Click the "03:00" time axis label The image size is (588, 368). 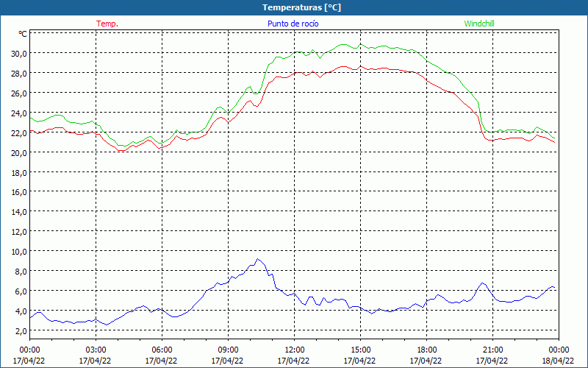tap(96, 350)
